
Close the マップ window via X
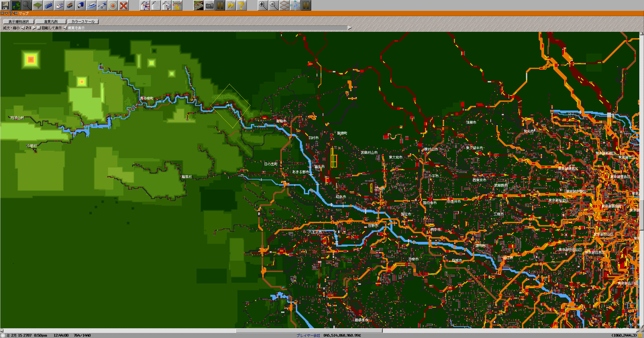(2, 13)
